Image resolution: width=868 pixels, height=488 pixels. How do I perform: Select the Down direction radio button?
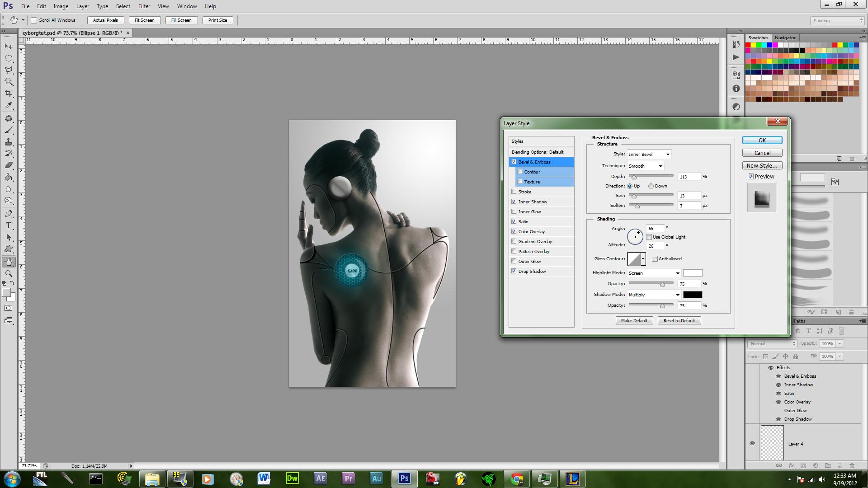651,186
